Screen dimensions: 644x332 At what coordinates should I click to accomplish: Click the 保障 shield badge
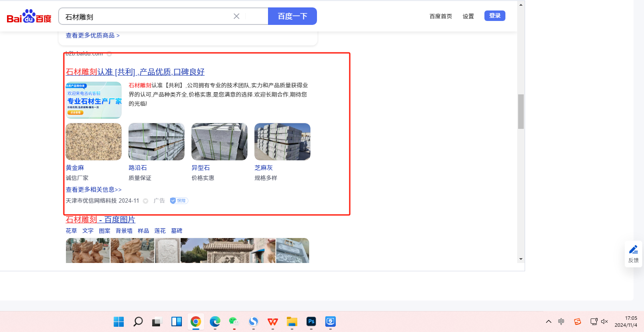[x=179, y=201]
